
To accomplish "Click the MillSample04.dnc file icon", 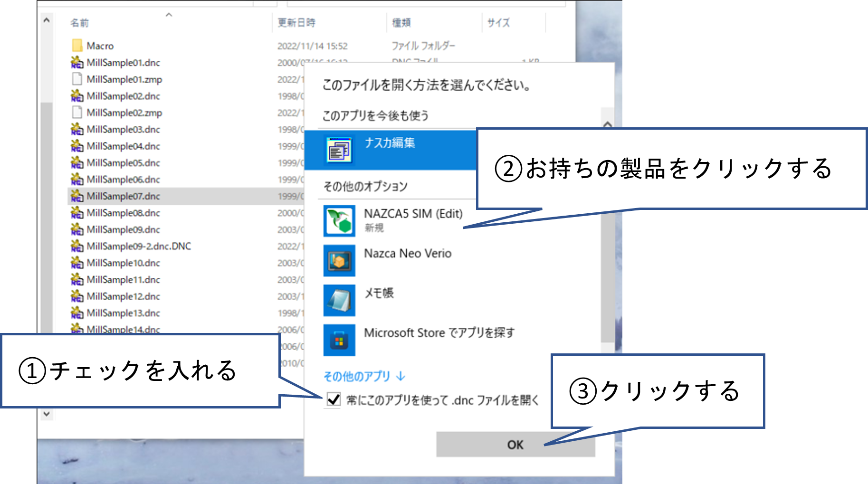I will tap(77, 146).
